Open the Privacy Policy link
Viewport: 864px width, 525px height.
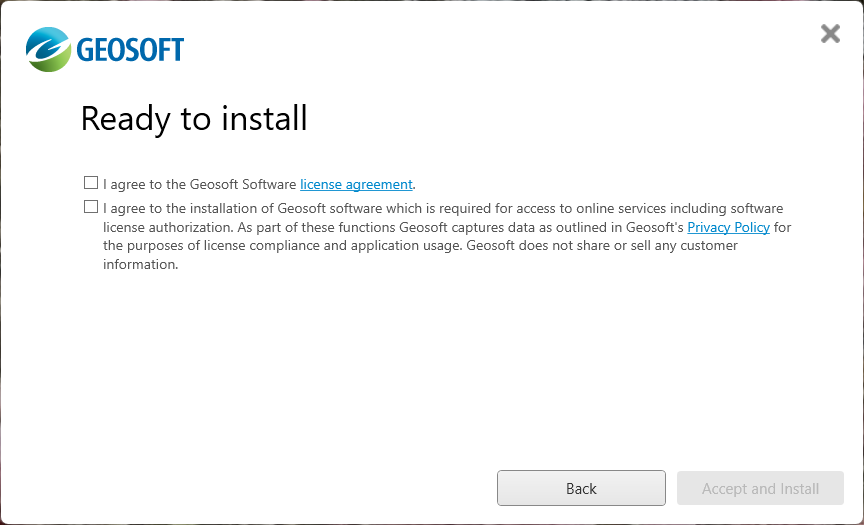click(728, 228)
